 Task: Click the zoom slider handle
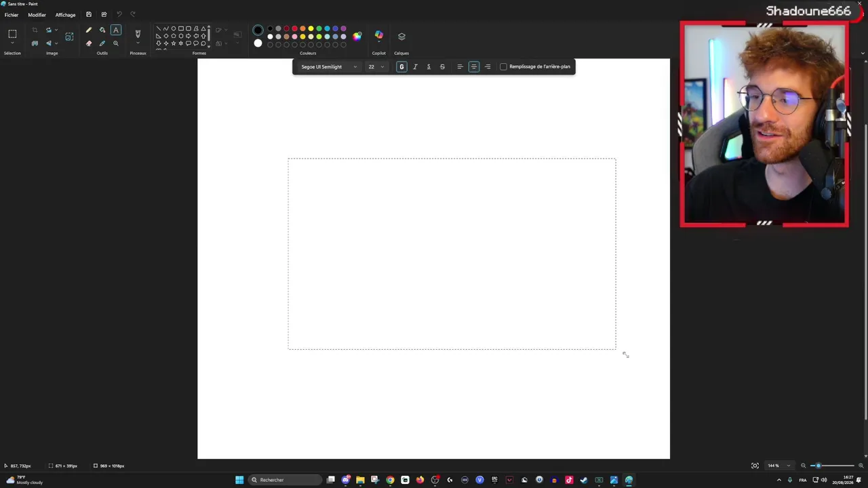[818, 466]
